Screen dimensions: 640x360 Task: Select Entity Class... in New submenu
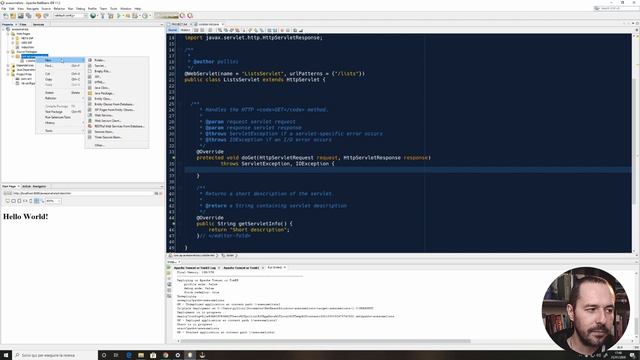coord(117,99)
